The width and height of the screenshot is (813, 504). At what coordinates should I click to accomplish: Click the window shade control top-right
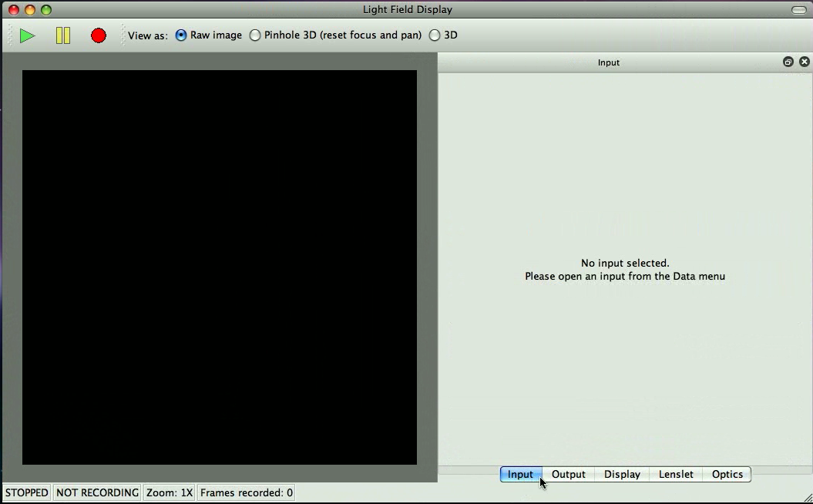pyautogui.click(x=799, y=8)
